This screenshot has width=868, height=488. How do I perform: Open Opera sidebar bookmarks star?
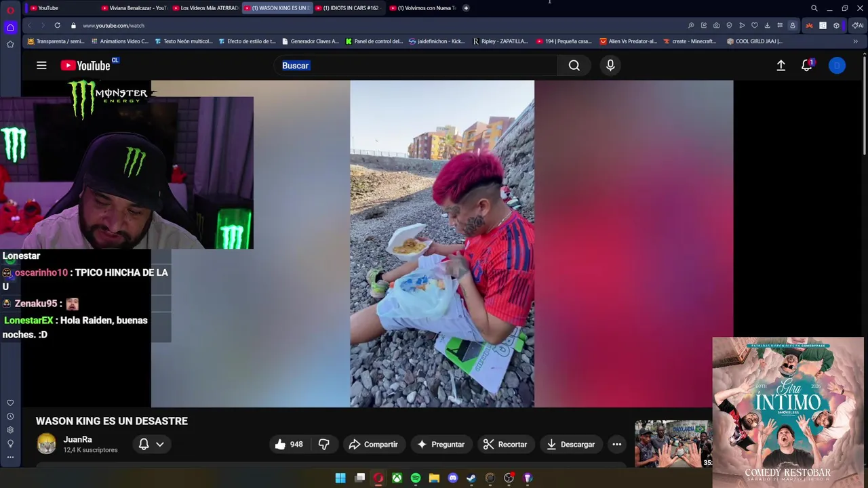pyautogui.click(x=10, y=44)
